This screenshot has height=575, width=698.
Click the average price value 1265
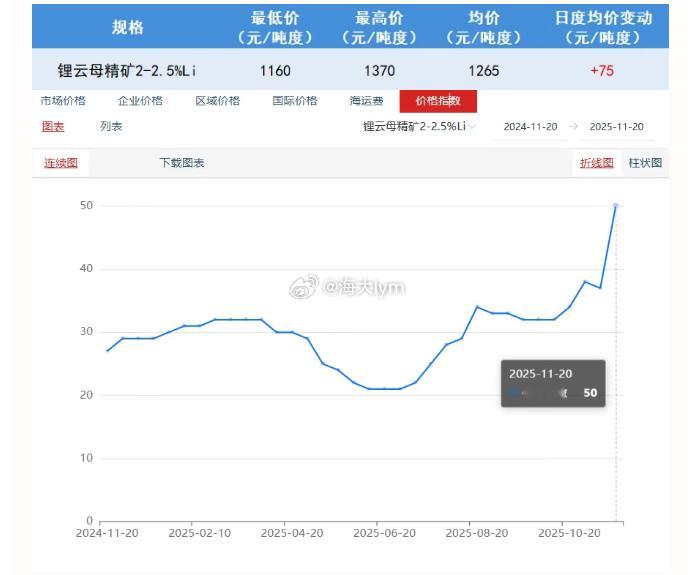(x=483, y=71)
